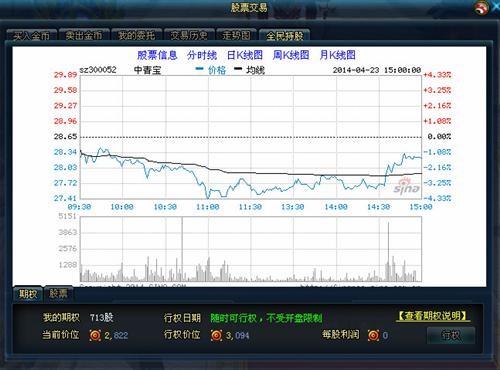Click the 29.89 top price label

click(65, 75)
